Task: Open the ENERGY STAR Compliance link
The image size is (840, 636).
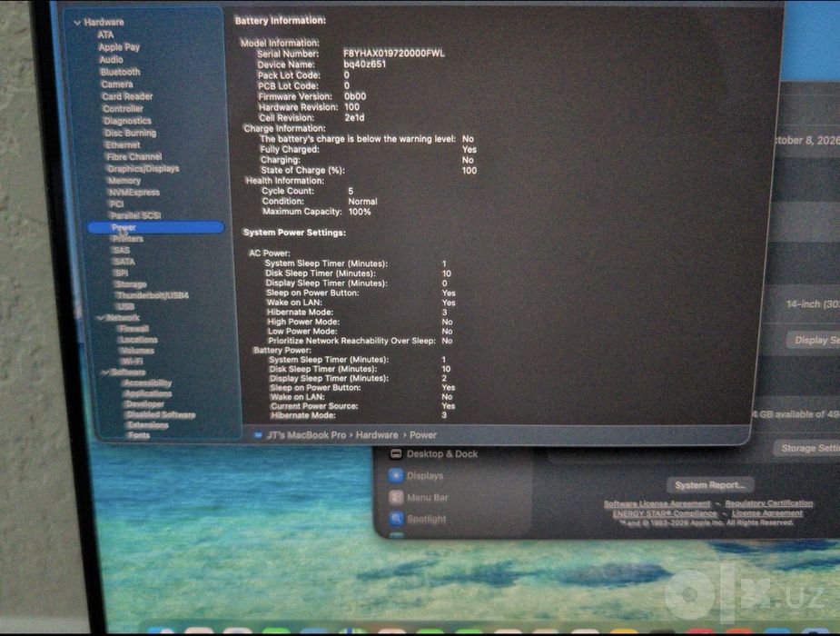Action: [x=665, y=513]
